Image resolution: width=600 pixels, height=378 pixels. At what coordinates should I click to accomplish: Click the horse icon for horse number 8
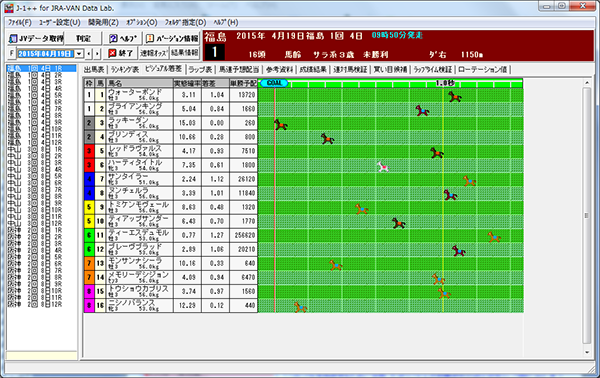coord(450,195)
